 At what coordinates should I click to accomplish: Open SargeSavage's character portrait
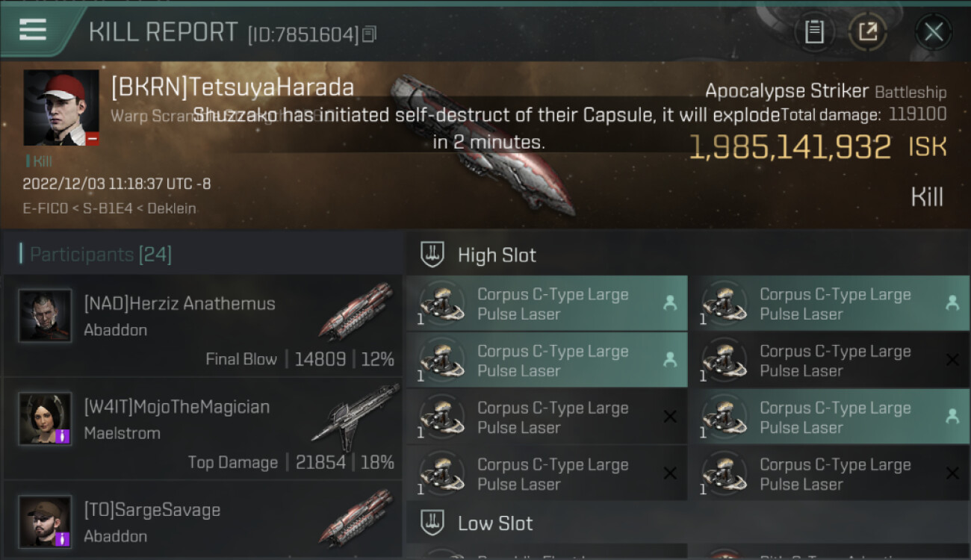tap(45, 521)
